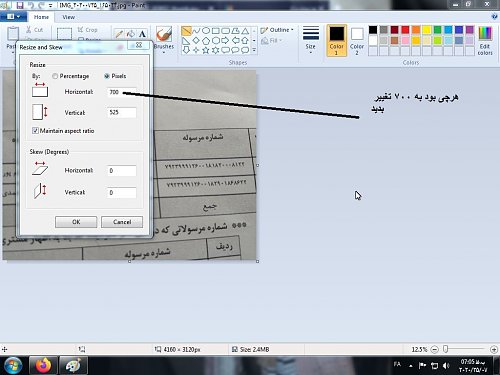Click the zoom out minus icon
Screen dimensions: 500x375
[435, 349]
